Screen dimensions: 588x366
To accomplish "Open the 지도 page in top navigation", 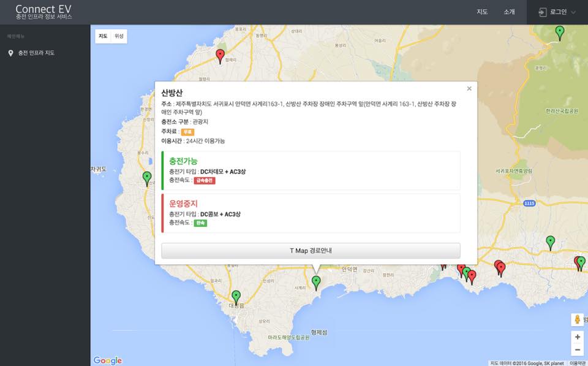I will [482, 12].
